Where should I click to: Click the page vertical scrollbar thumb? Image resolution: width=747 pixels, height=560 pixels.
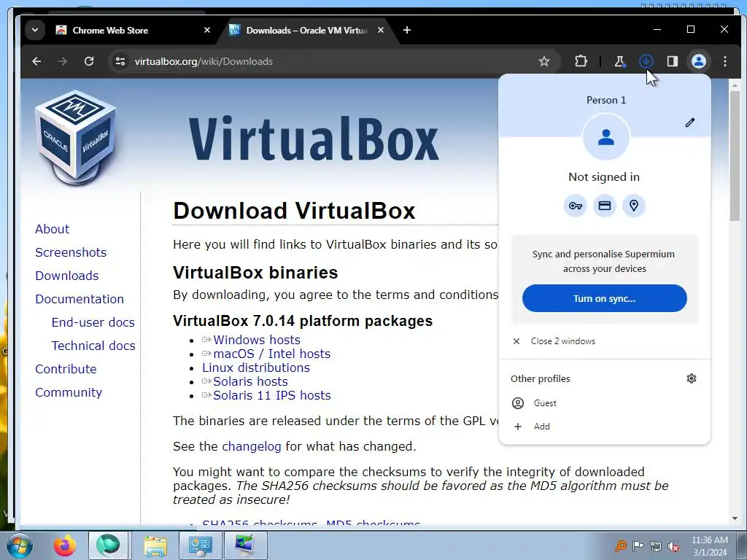pyautogui.click(x=735, y=156)
